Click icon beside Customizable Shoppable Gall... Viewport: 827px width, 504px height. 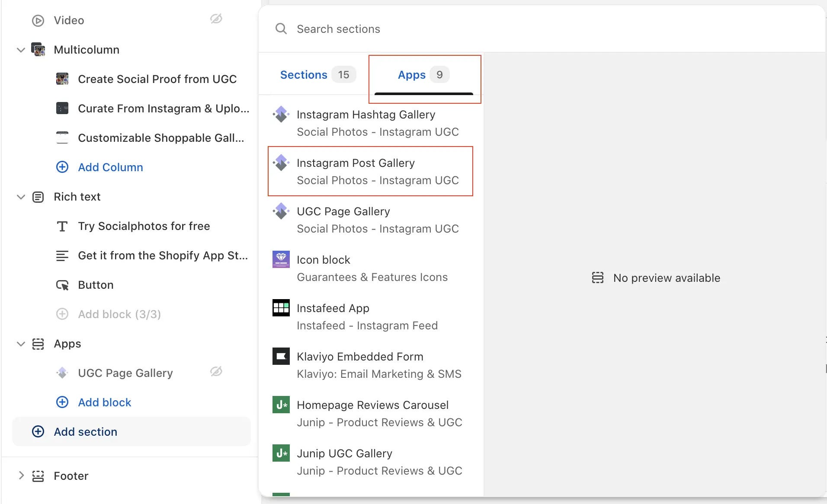62,137
